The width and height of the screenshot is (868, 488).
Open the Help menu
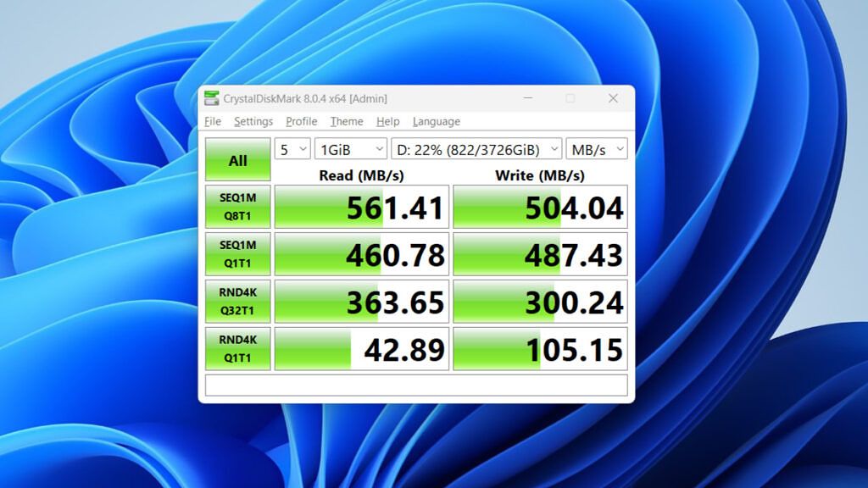pos(387,121)
